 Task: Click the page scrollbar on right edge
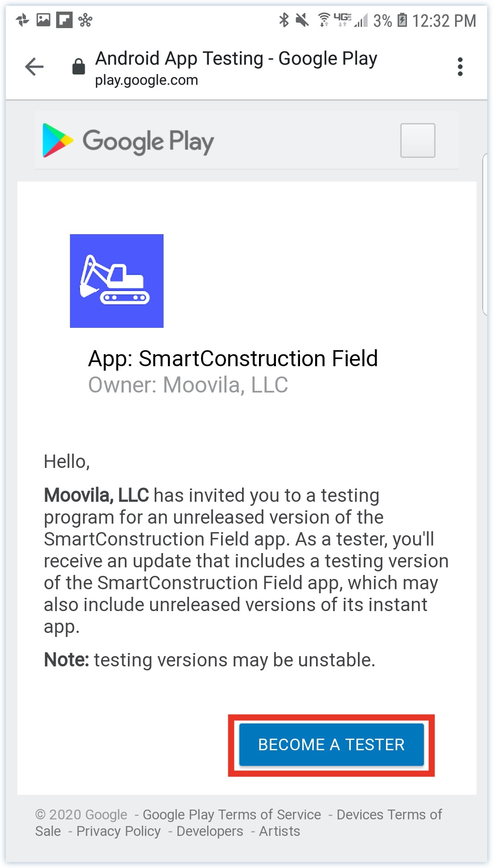(485, 235)
